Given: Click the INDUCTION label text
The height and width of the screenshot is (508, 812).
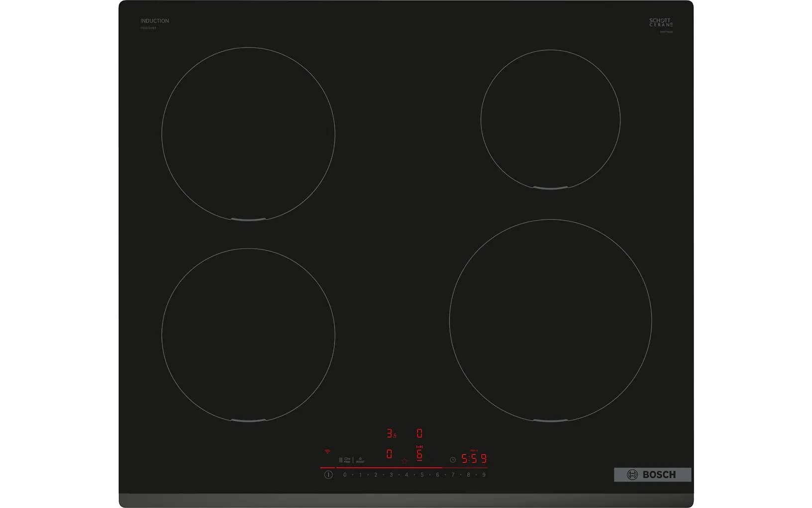Looking at the screenshot, I should pyautogui.click(x=155, y=21).
